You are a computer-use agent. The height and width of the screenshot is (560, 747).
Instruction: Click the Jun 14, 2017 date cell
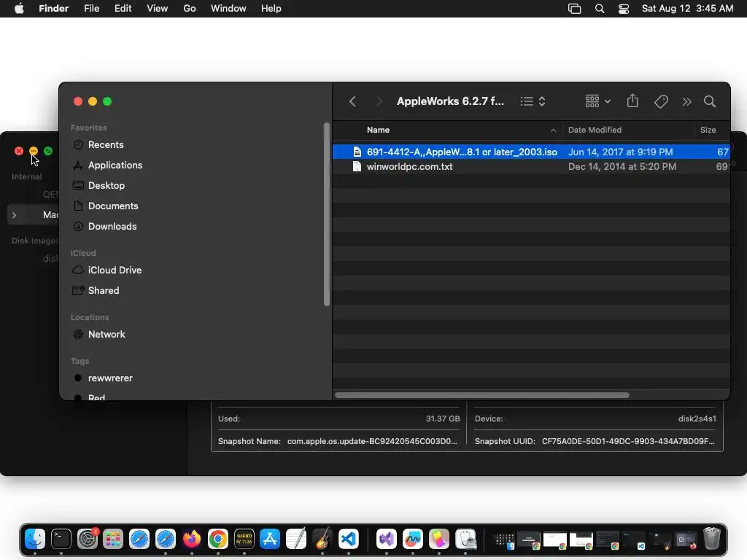tap(620, 152)
